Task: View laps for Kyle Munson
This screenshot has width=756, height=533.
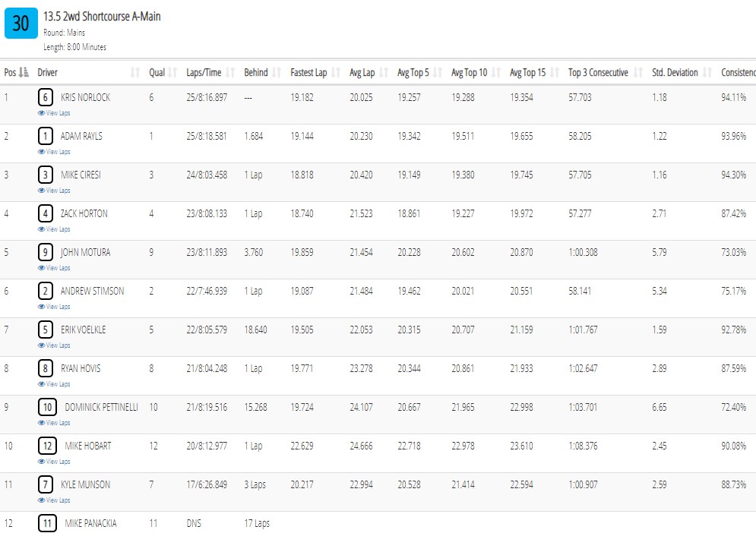Action: click(x=54, y=500)
